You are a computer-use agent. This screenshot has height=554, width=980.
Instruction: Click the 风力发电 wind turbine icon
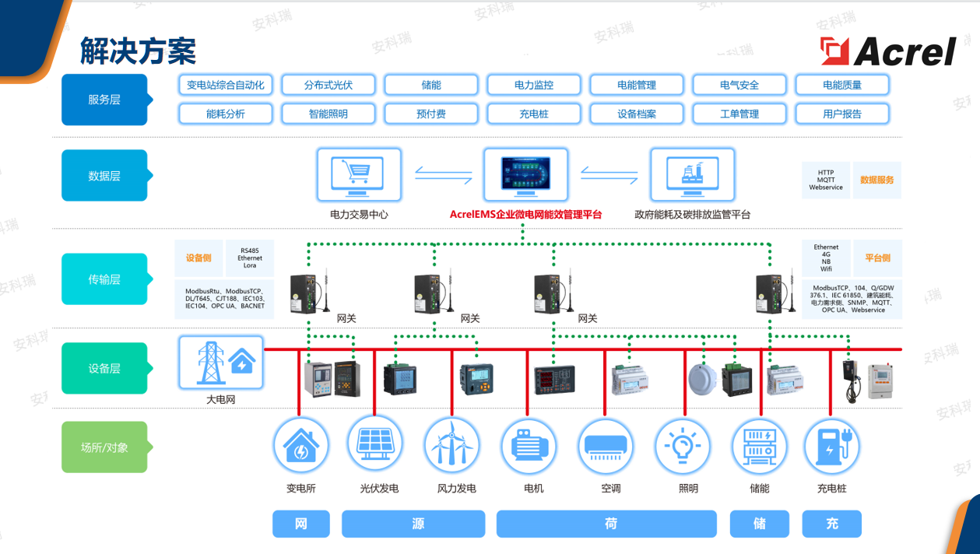pos(451,446)
